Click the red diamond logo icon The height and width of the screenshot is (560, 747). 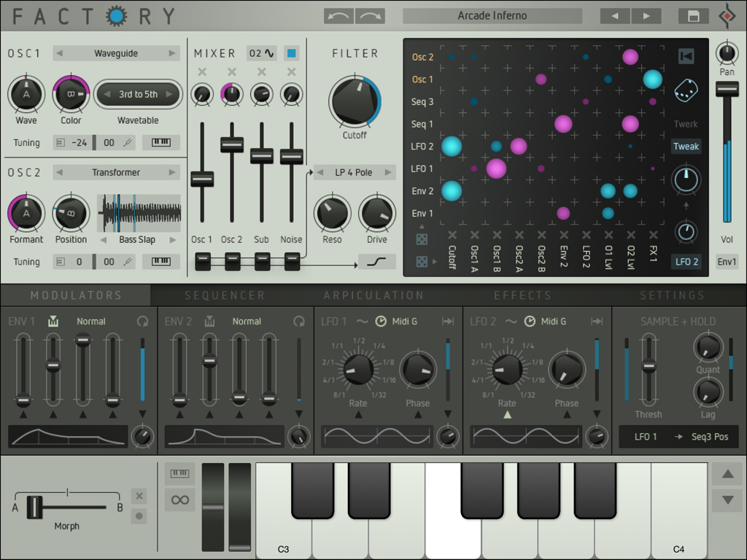[727, 16]
